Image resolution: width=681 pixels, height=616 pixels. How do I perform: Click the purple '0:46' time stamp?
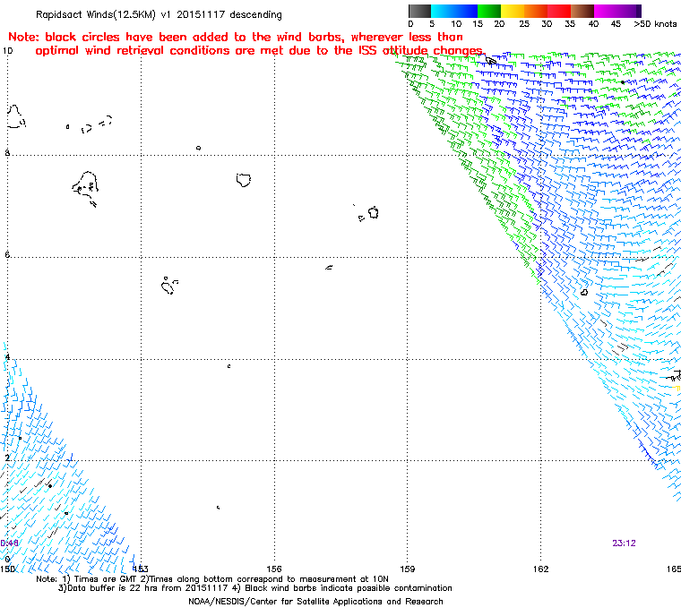click(x=9, y=543)
